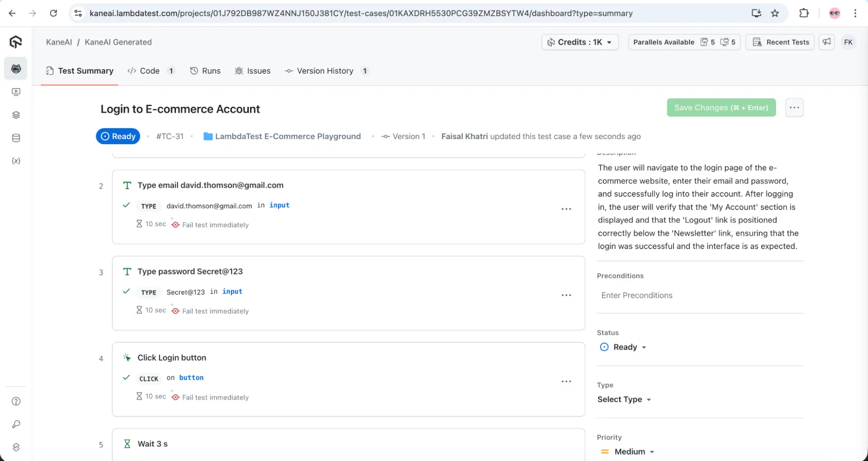868x461 pixels.
Task: Open the Select Type dropdown
Action: pyautogui.click(x=624, y=399)
